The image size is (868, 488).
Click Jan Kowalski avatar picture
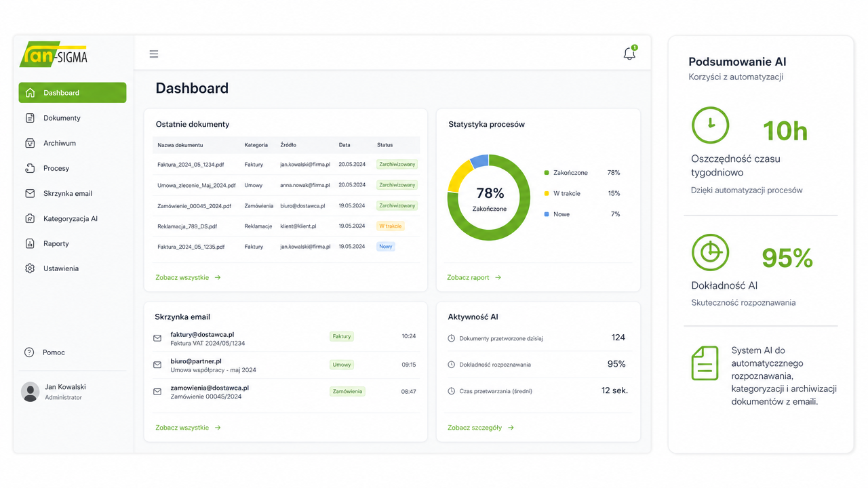(31, 392)
